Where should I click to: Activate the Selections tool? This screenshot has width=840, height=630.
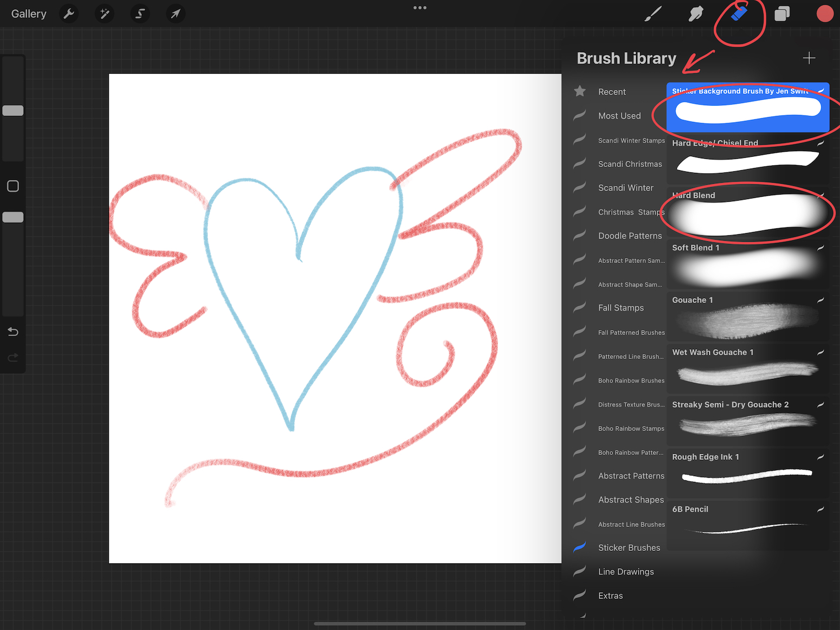click(140, 14)
